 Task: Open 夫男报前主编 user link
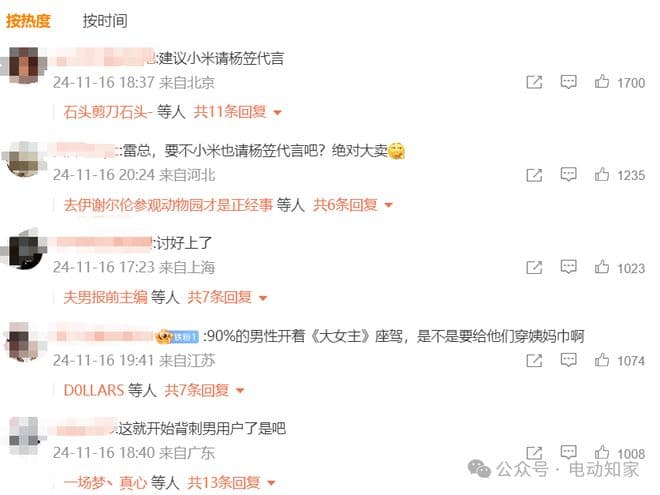pyautogui.click(x=105, y=298)
